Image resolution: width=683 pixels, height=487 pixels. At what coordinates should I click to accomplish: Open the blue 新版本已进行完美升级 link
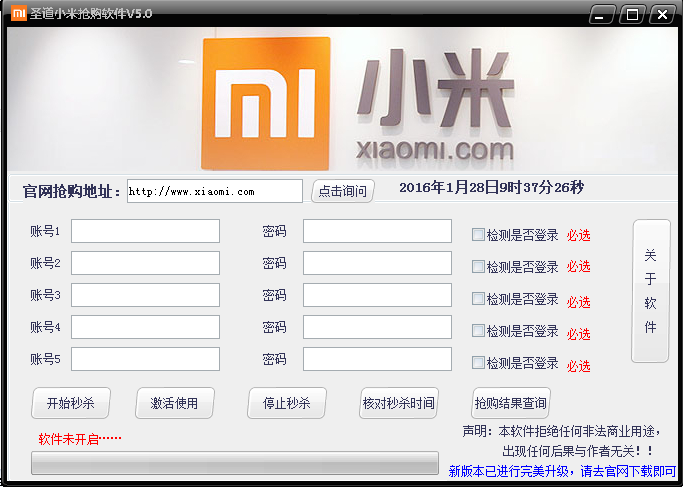(562, 471)
